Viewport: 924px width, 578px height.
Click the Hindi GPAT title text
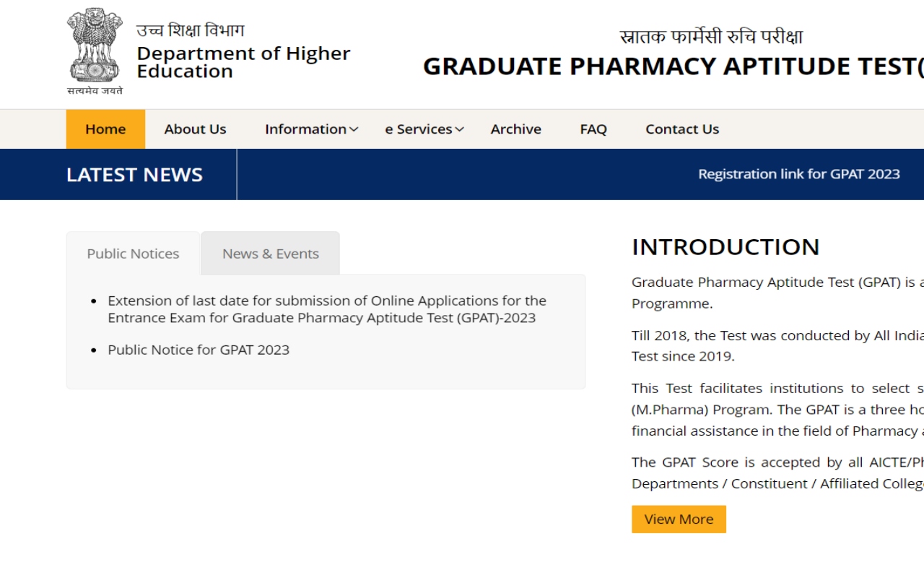[711, 37]
